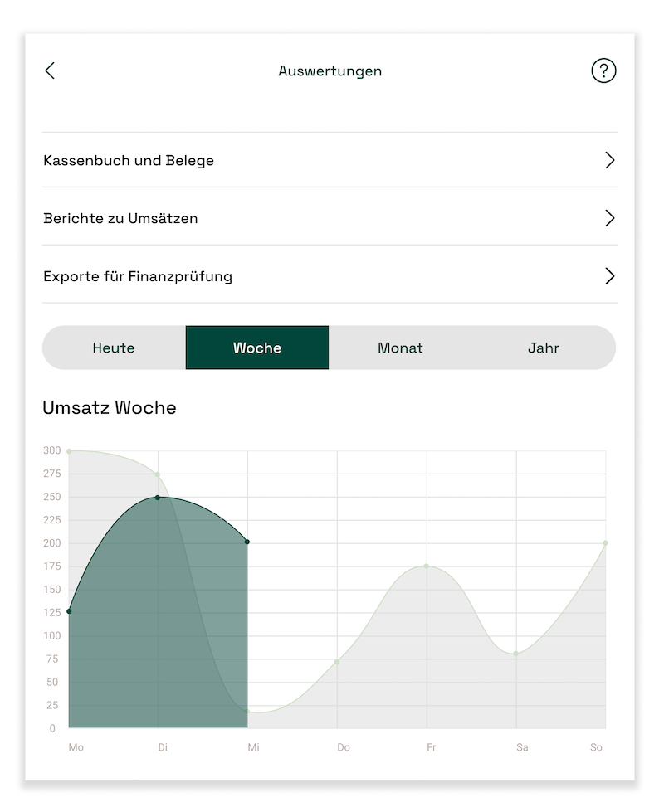Click the Do axis label
Screen dimensions: 664x812
(x=344, y=747)
